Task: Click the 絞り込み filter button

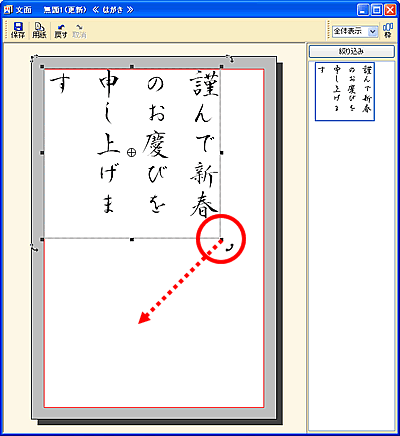Action: coord(352,51)
